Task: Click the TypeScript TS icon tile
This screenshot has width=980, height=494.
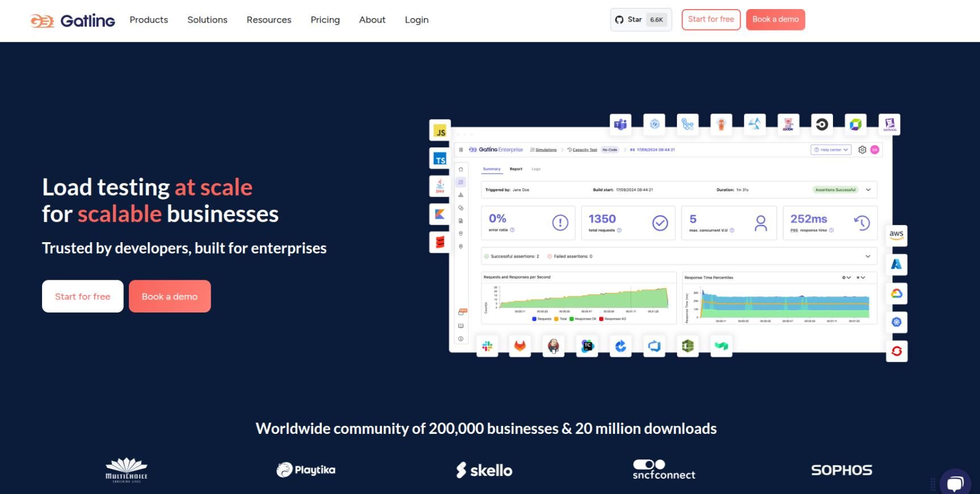Action: click(x=440, y=159)
